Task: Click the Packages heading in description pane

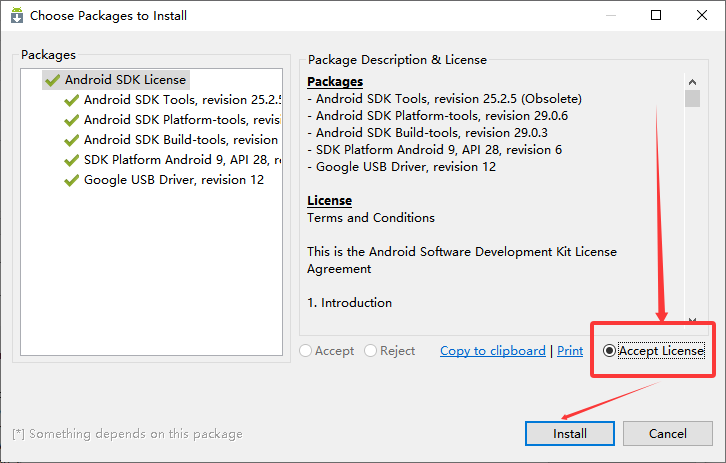Action: (x=335, y=81)
